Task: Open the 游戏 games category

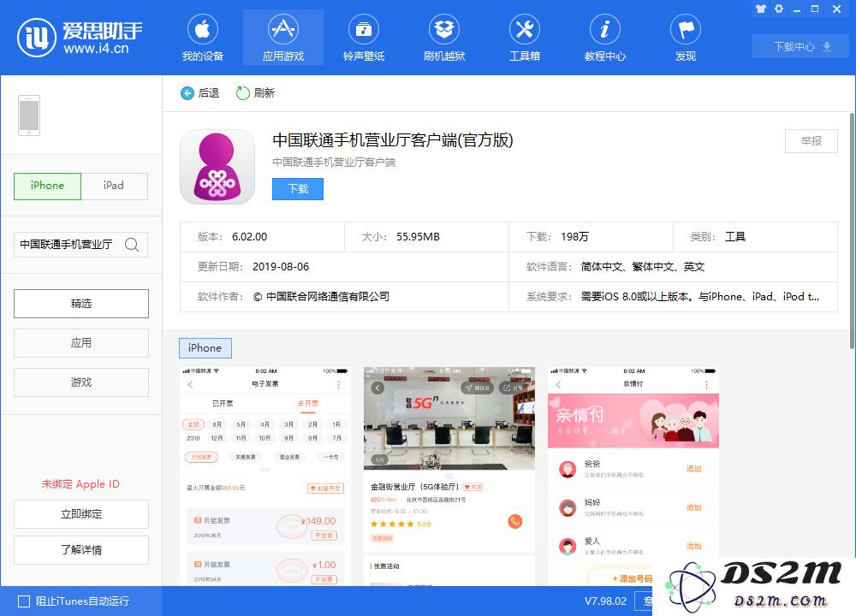Action: [80, 382]
